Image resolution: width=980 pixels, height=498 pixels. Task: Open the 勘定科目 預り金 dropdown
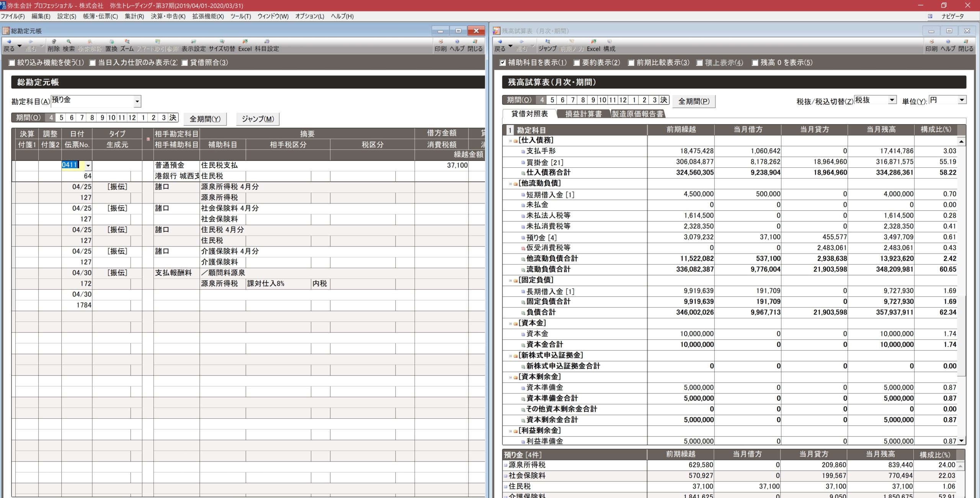pyautogui.click(x=137, y=102)
